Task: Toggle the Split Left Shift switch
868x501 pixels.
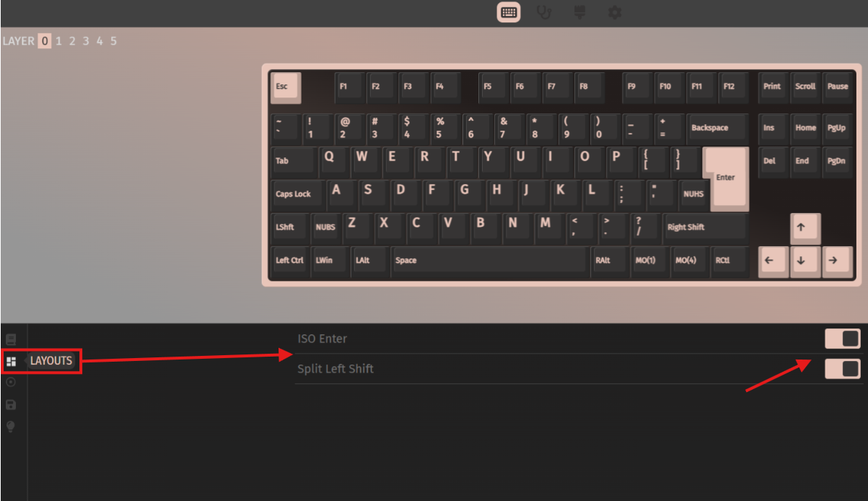Action: (x=843, y=369)
